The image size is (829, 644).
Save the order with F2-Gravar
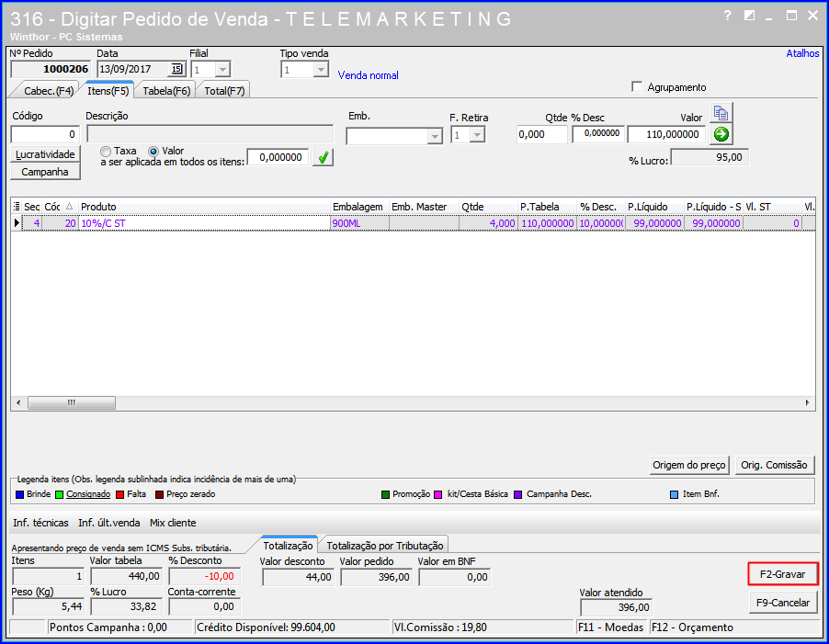point(783,574)
